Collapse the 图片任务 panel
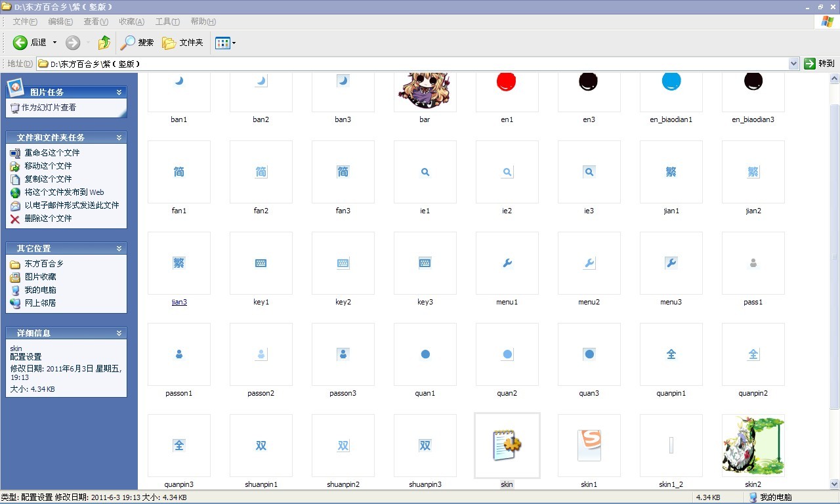Screen dimensions: 840x504 click(x=119, y=93)
